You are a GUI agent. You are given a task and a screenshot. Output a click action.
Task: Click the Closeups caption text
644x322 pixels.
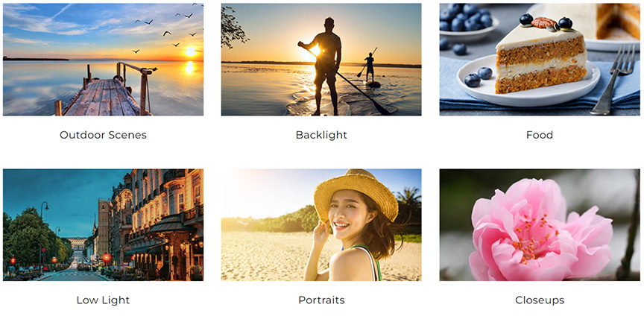coord(540,300)
